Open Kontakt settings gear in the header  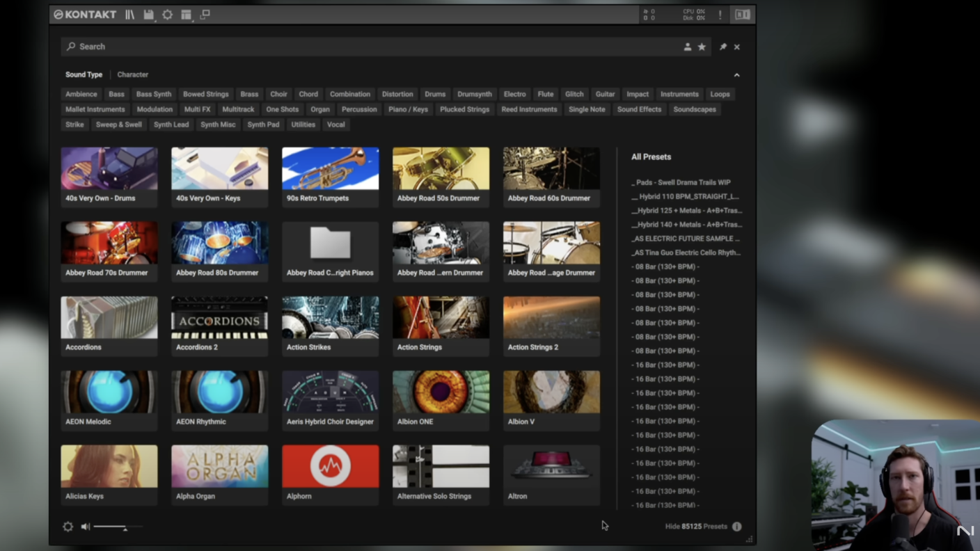point(167,15)
